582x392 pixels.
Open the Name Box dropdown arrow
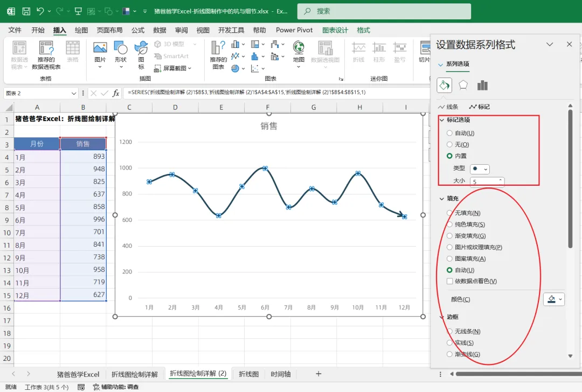coord(73,94)
